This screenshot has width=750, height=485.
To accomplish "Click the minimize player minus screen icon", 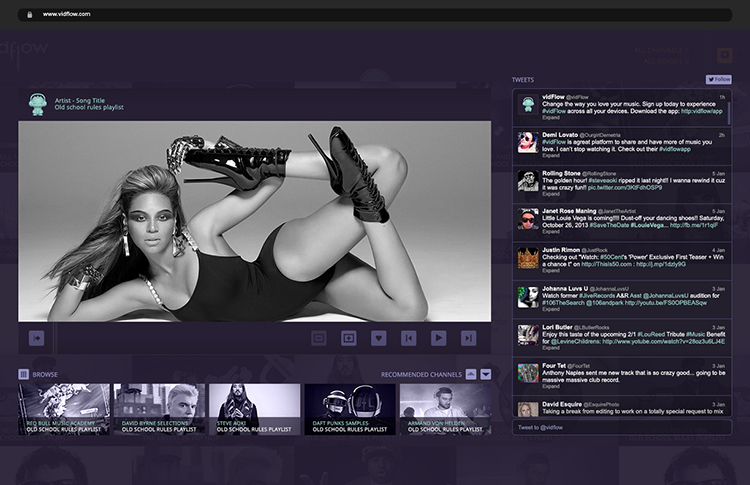I will click(319, 338).
